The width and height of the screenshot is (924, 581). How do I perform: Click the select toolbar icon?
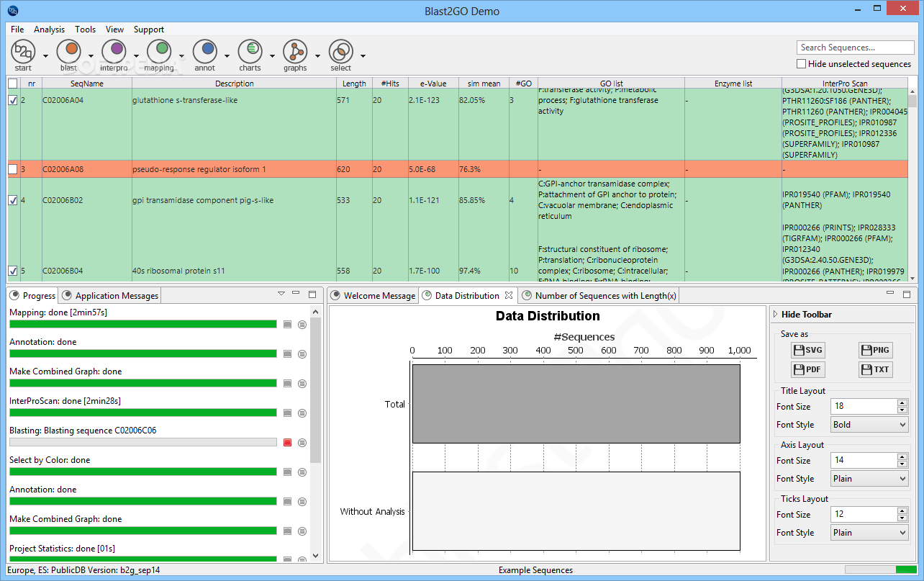coord(340,52)
